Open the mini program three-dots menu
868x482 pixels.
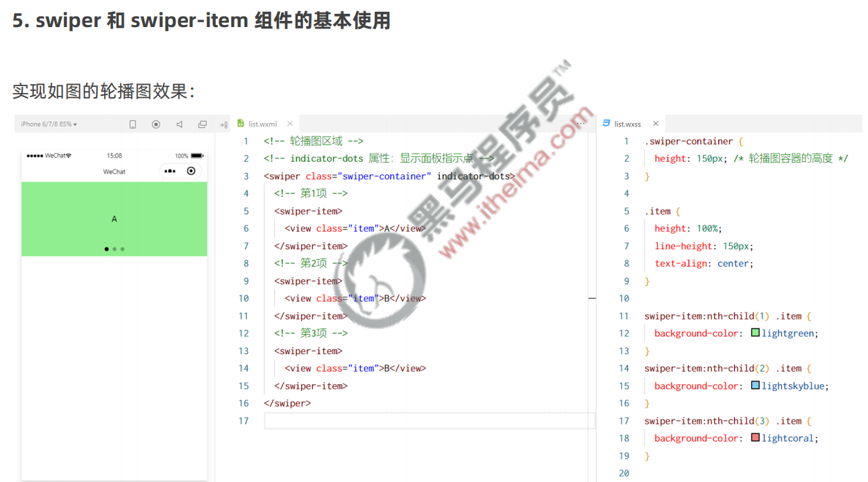click(x=170, y=171)
